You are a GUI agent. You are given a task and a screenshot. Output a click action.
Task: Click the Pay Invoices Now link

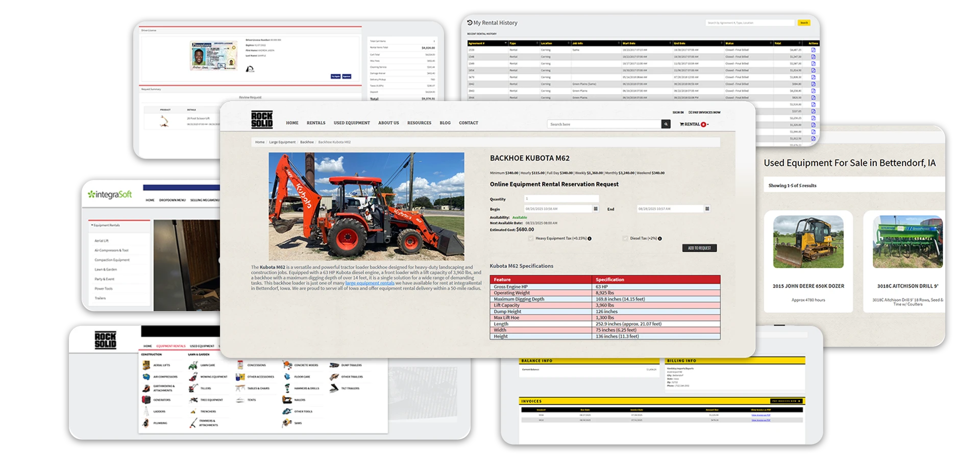pos(704,112)
